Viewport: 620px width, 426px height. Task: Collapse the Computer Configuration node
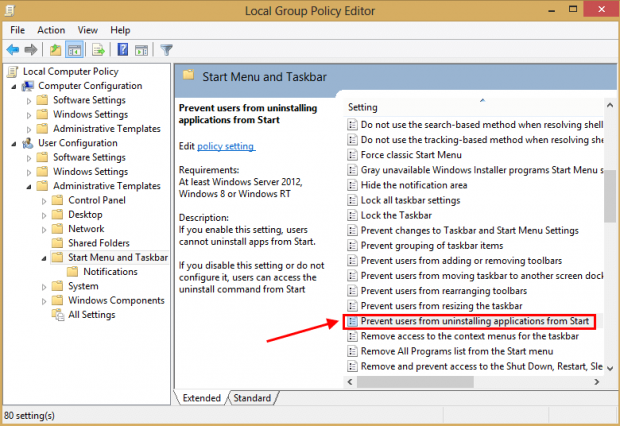(x=14, y=86)
